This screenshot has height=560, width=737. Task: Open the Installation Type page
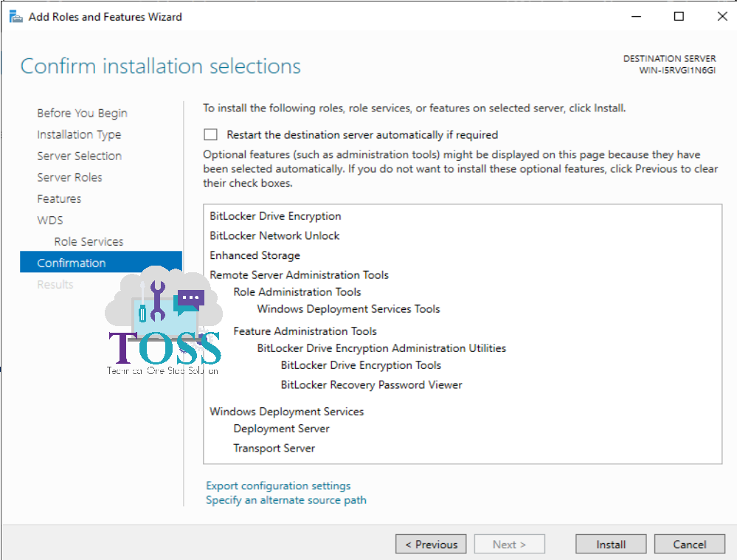pos(79,134)
